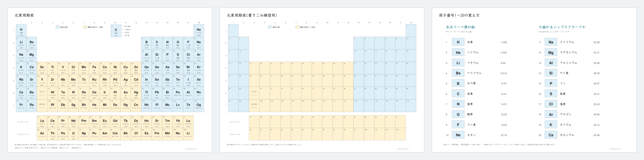
Task: Click the 硫黄 name in the 1–20 list
Action: click(562, 94)
